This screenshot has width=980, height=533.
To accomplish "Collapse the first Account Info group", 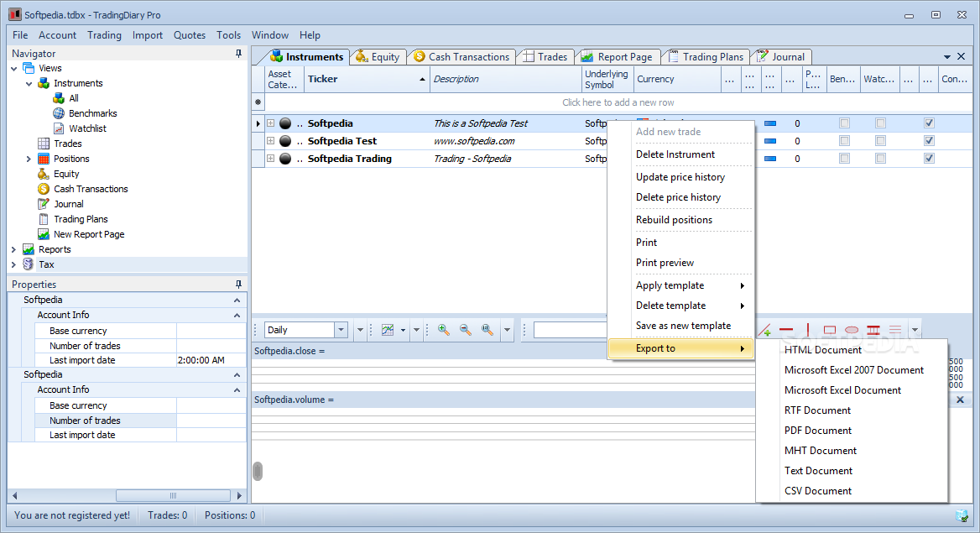I will pos(237,316).
